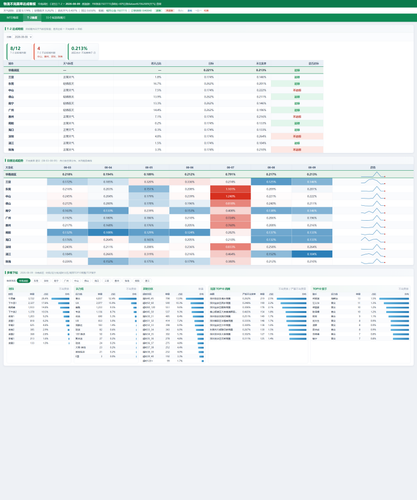Open the 2026-06-09 date dropdown
This screenshot has height=500, width=417.
click(23, 37)
